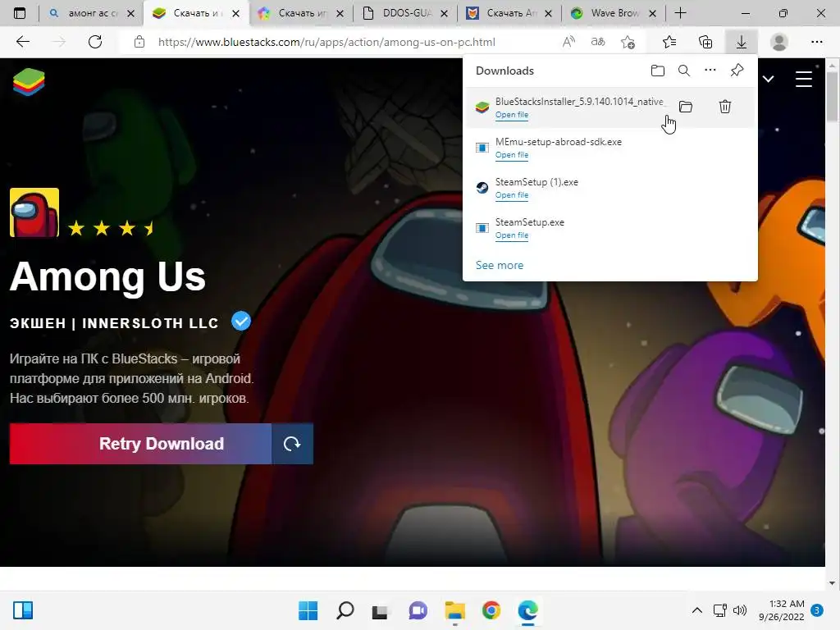
Task: Open the tab actions menu icon
Action: (x=20, y=13)
